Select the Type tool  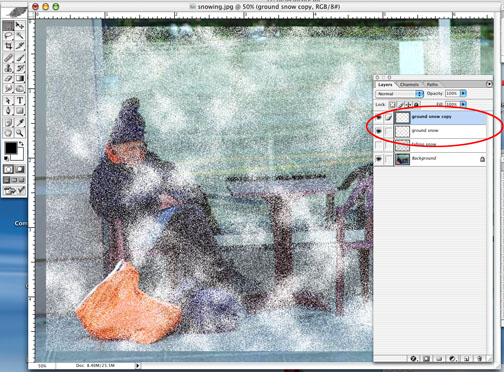point(20,100)
